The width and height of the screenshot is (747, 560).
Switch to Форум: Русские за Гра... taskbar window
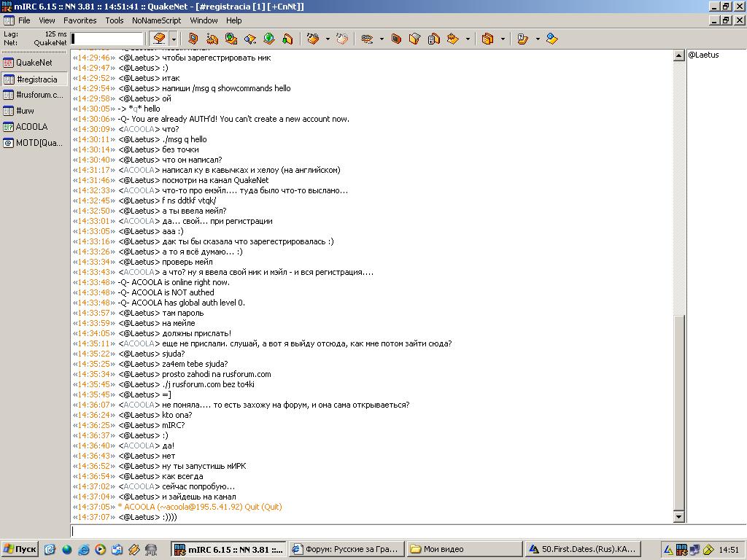click(x=345, y=550)
